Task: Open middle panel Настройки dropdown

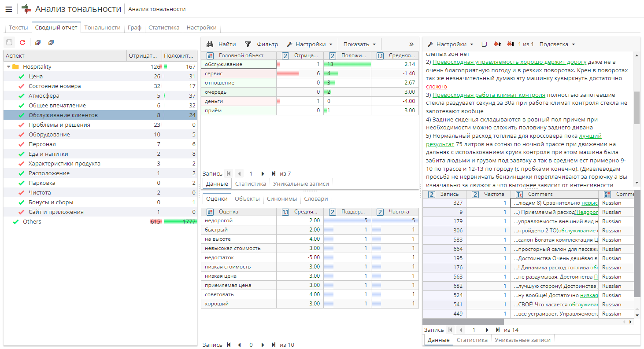Action: [x=310, y=44]
